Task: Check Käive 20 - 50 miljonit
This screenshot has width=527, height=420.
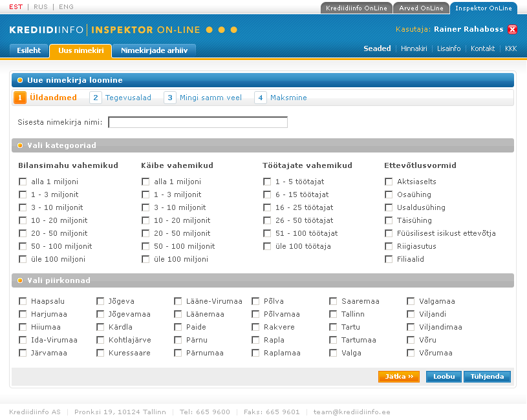Action: point(145,233)
